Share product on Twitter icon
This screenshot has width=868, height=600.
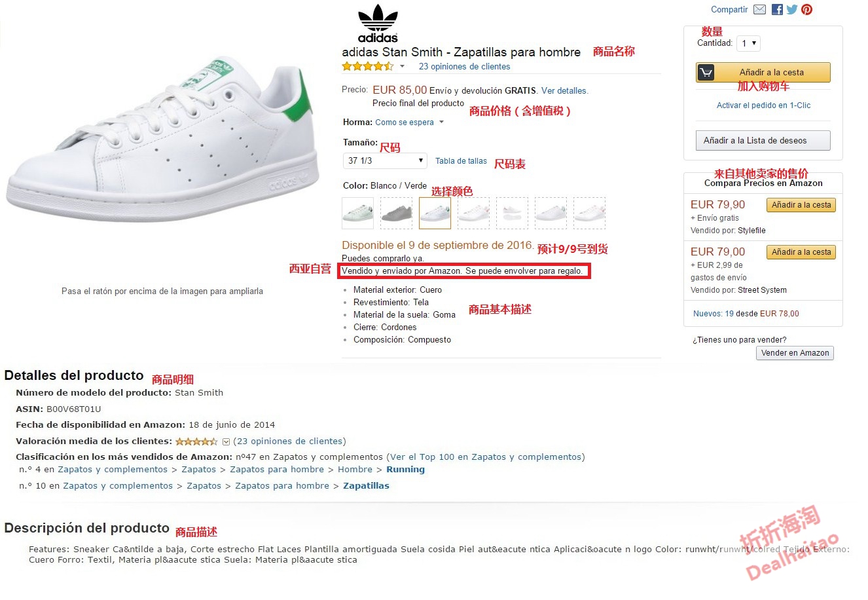pyautogui.click(x=792, y=10)
